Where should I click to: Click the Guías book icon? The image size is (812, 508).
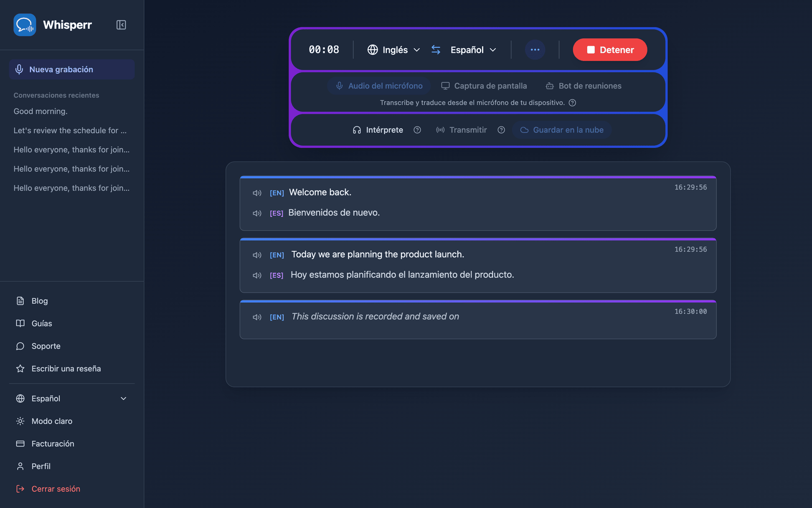pos(20,324)
